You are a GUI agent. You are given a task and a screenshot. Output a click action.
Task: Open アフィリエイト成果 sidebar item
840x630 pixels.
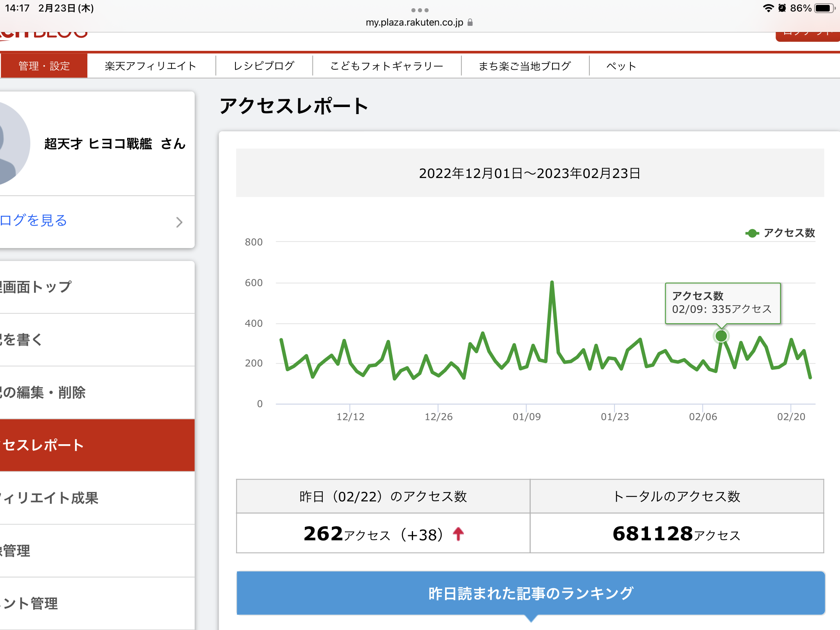[x=49, y=498]
